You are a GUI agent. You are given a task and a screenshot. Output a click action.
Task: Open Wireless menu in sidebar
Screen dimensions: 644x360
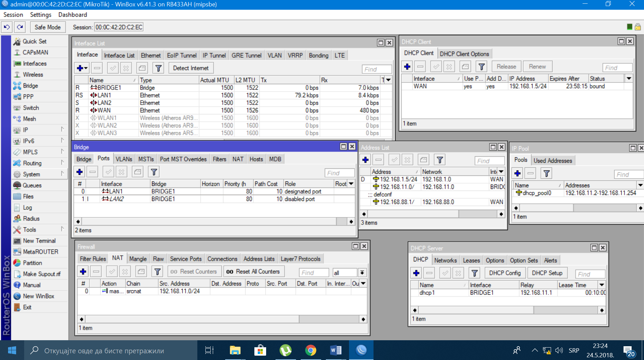click(x=33, y=74)
